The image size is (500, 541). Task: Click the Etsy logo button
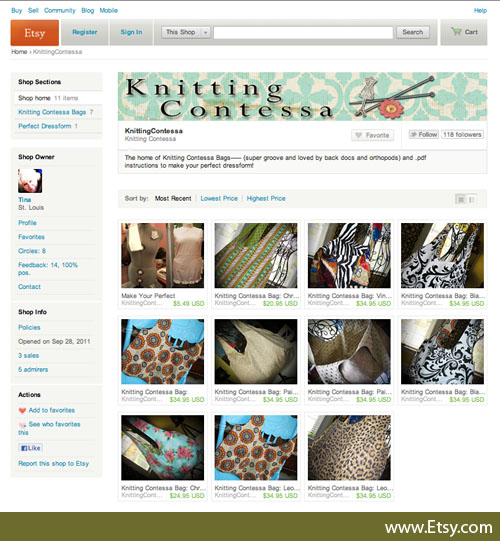(x=35, y=33)
